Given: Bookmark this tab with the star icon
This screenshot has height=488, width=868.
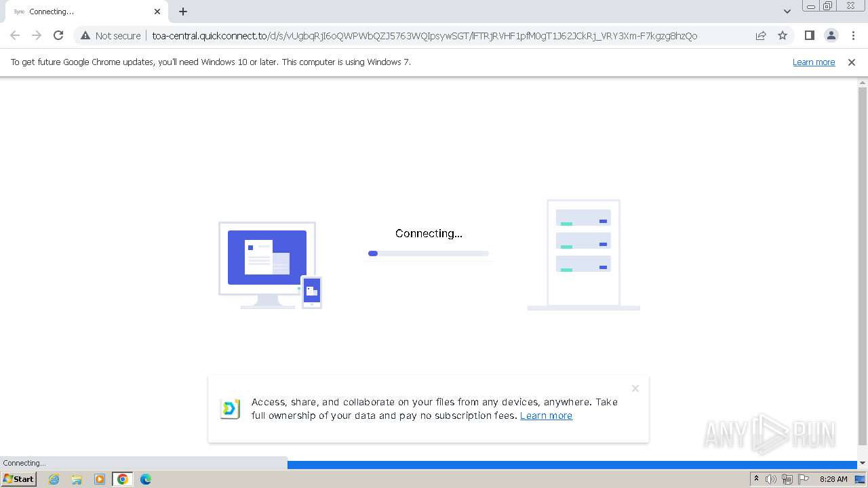Looking at the screenshot, I should tap(783, 35).
